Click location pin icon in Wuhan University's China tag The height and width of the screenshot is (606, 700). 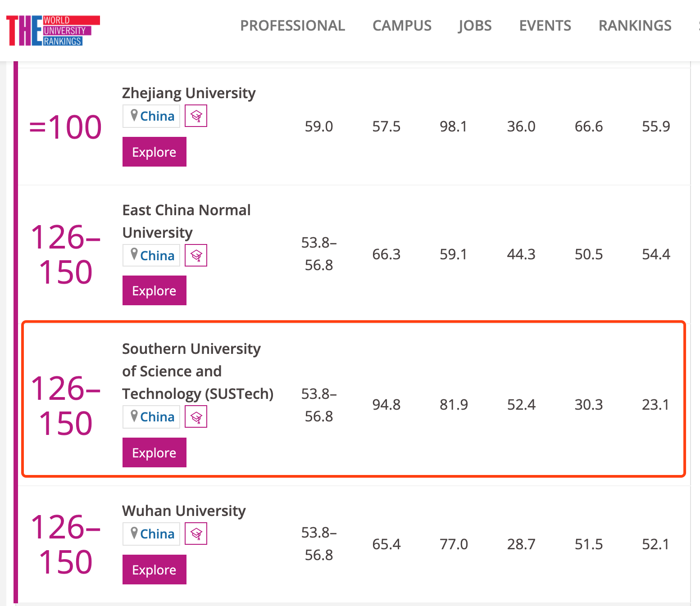point(134,533)
